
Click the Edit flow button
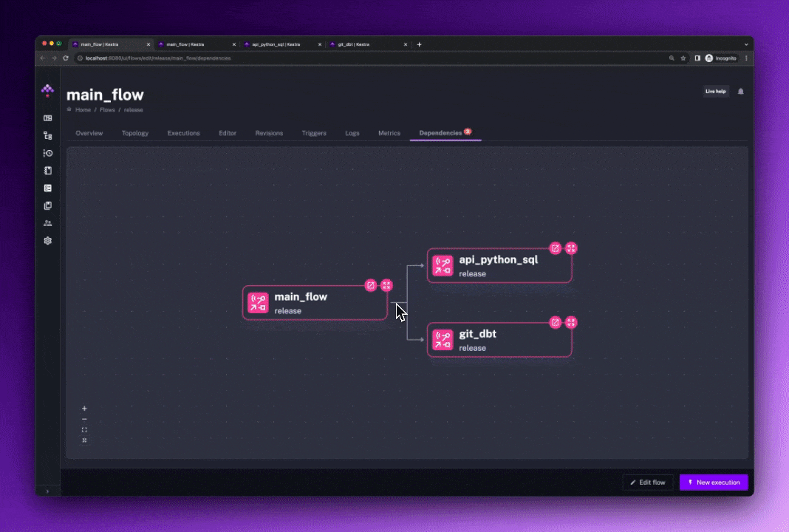[x=647, y=482]
